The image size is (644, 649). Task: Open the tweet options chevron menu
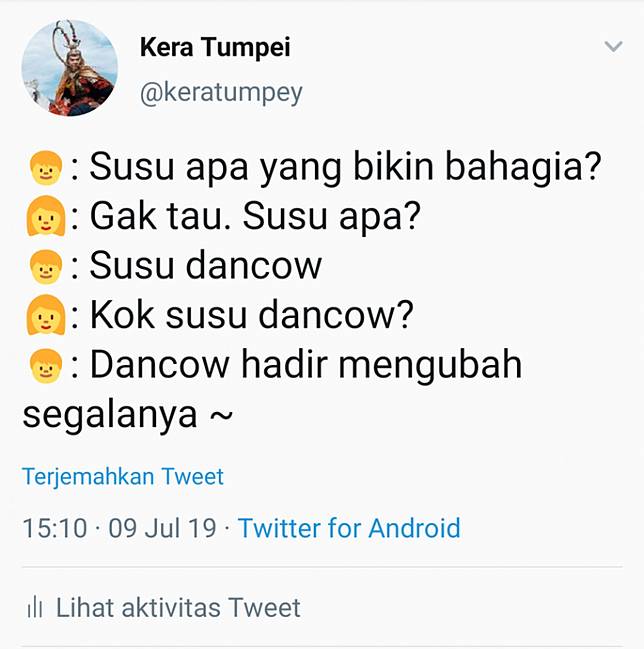612,48
